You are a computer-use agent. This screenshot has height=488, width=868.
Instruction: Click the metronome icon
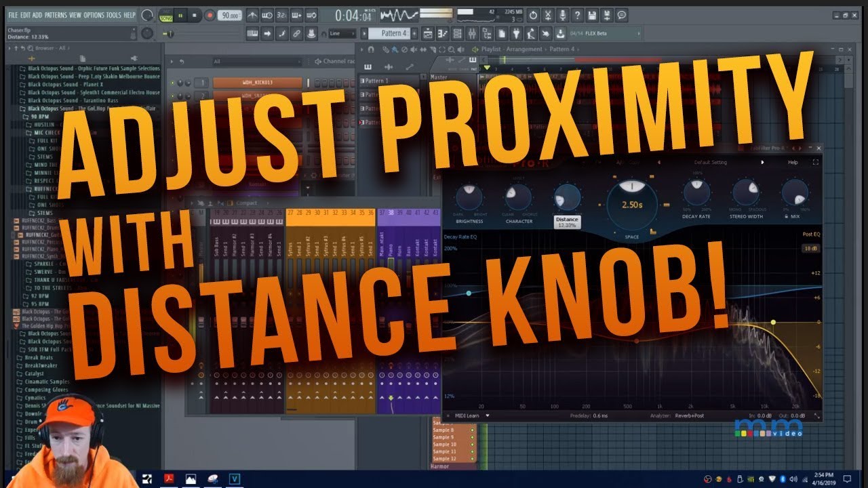point(252,15)
